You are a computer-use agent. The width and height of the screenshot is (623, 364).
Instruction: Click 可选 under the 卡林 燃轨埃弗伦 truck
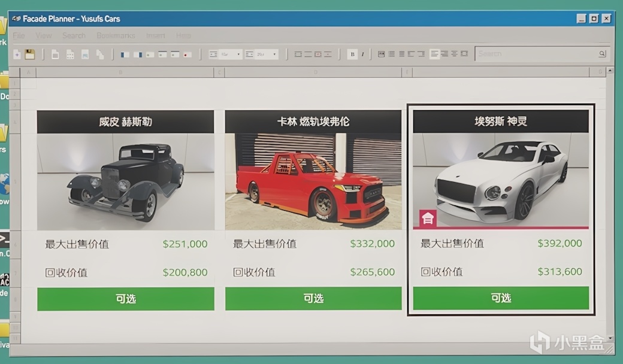point(313,299)
